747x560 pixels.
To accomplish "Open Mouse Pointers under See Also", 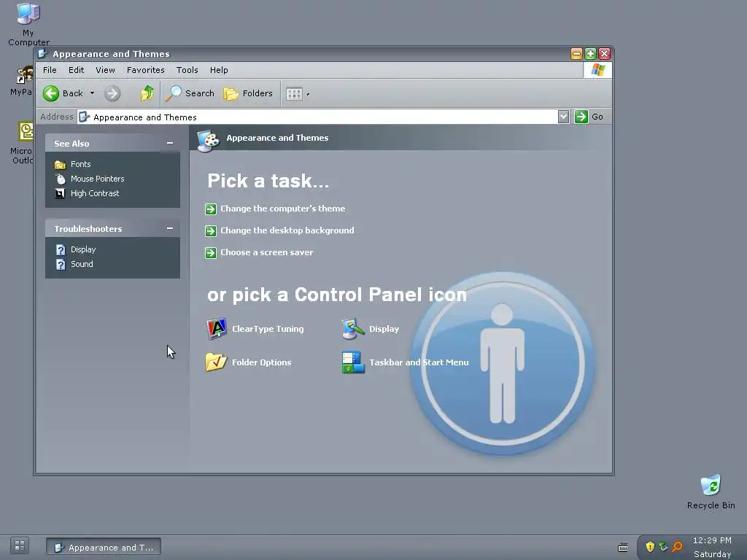I will 98,179.
